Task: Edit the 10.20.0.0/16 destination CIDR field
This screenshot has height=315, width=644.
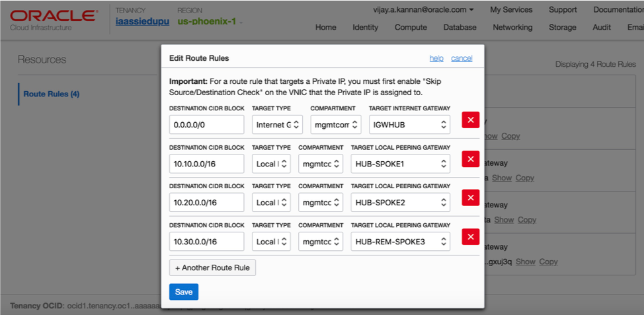Action: [x=206, y=203]
